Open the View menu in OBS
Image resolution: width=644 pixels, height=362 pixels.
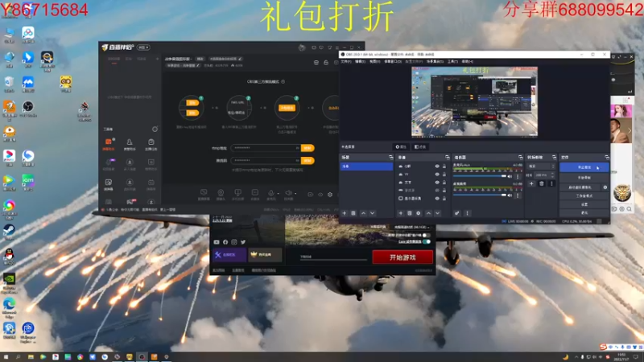[x=374, y=62]
